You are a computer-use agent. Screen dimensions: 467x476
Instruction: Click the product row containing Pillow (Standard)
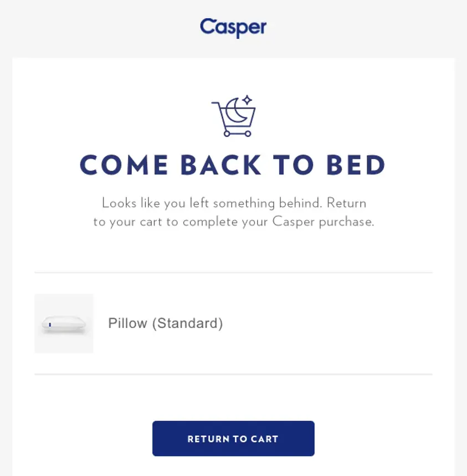click(x=233, y=324)
